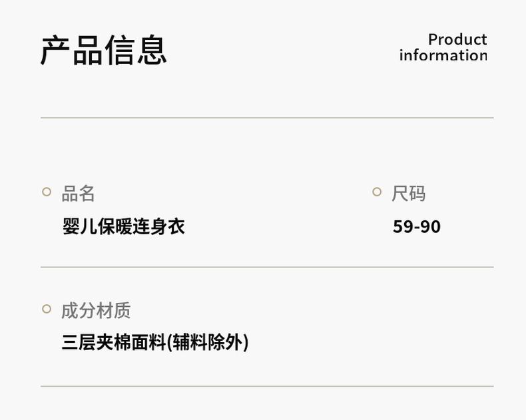Select the 成分材质 field label
Viewport: 526px width, 420px height.
96,310
